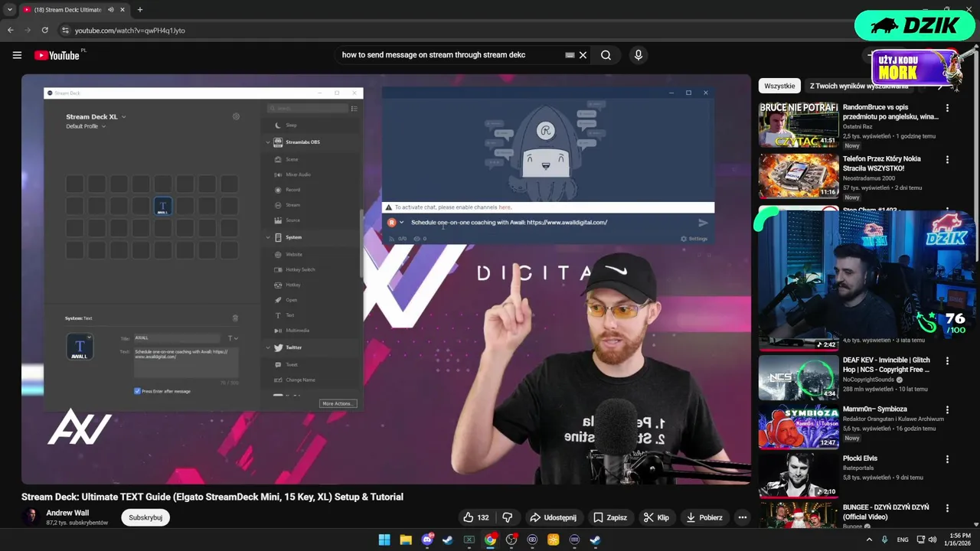Open options for Telefon Nokia video
Image resolution: width=980 pixels, height=551 pixels.
[947, 160]
